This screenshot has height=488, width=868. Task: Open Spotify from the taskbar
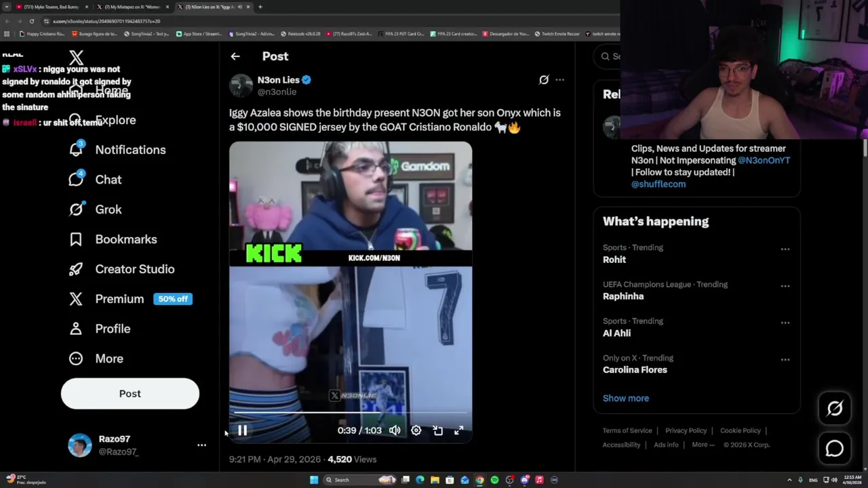coord(494,480)
